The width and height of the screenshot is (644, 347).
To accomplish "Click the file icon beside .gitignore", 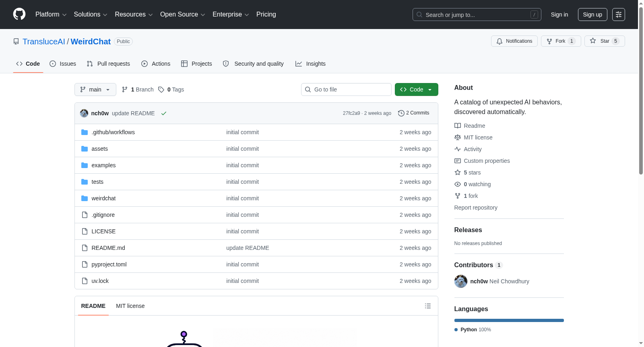I will (85, 215).
